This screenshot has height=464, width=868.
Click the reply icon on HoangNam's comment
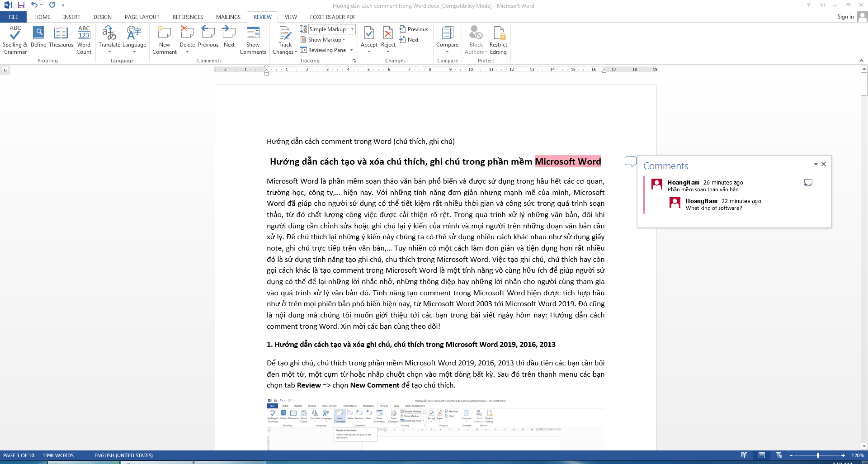click(808, 183)
